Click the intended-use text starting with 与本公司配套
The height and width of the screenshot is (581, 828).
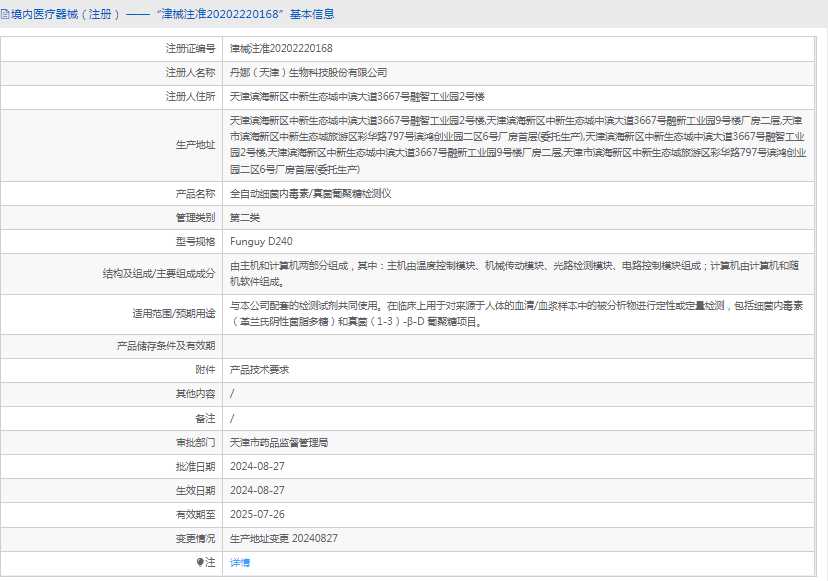tap(516, 314)
